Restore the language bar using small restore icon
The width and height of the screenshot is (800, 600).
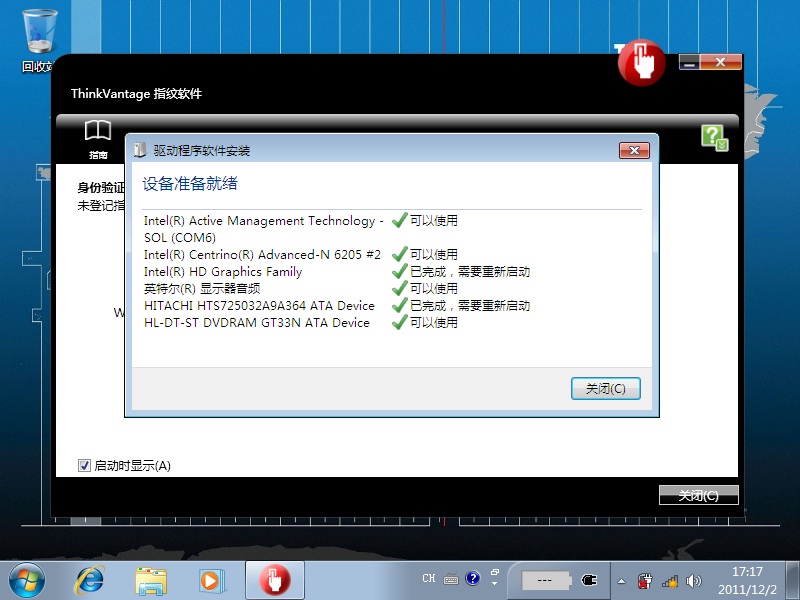pyautogui.click(x=494, y=572)
